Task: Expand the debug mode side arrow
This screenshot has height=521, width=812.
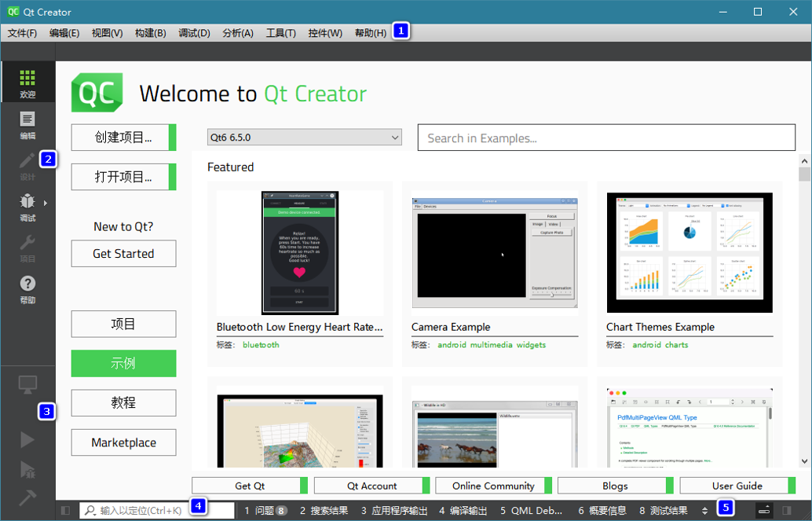Action: (x=46, y=203)
